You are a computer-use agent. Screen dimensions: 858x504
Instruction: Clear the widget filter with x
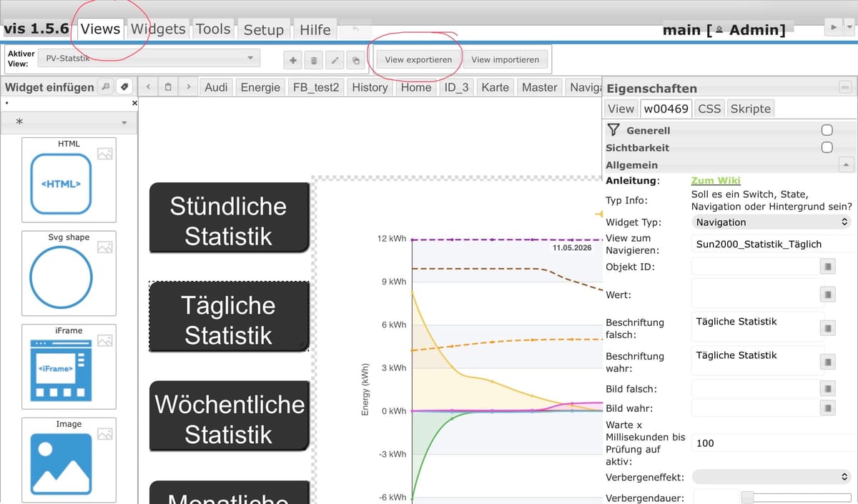[134, 104]
